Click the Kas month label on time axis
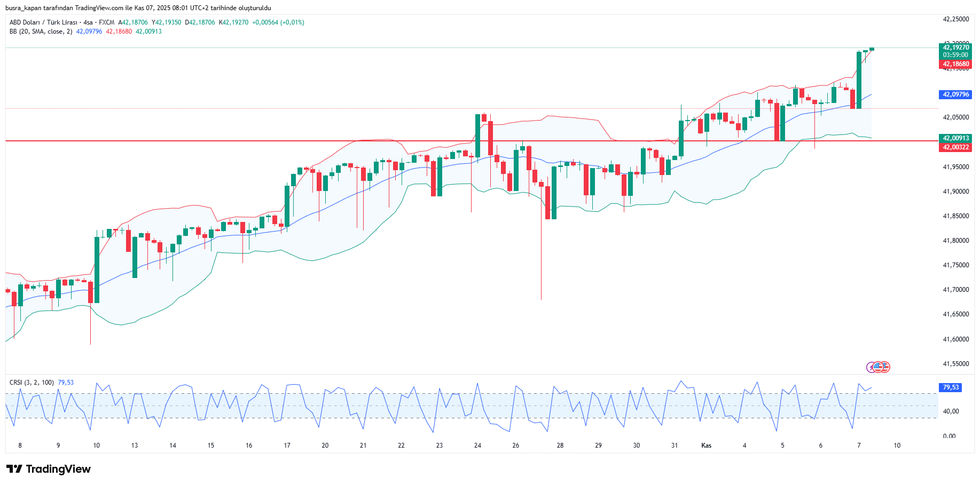The image size is (980, 485). click(x=706, y=446)
